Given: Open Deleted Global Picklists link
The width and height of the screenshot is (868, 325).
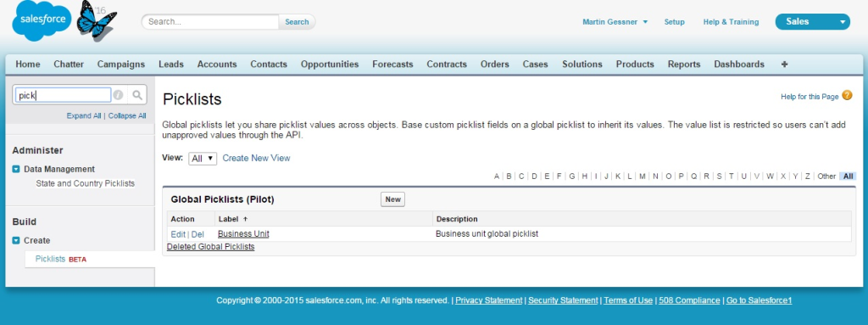Looking at the screenshot, I should [210, 247].
